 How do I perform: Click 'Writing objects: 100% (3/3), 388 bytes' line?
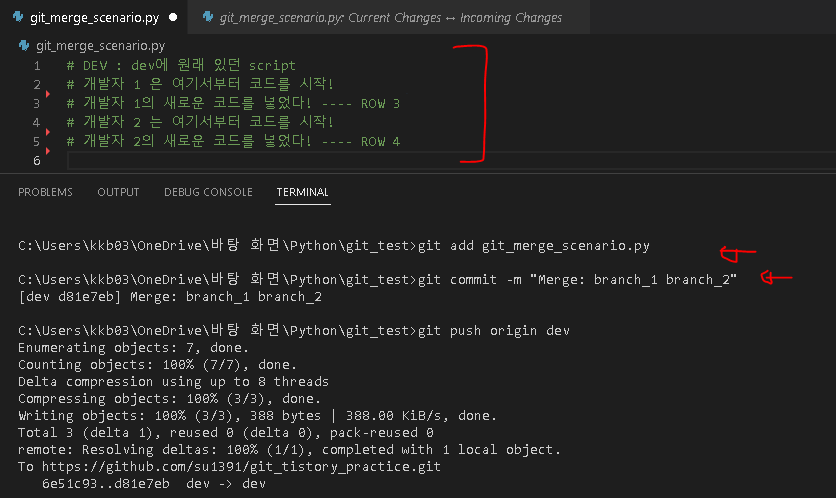point(257,416)
